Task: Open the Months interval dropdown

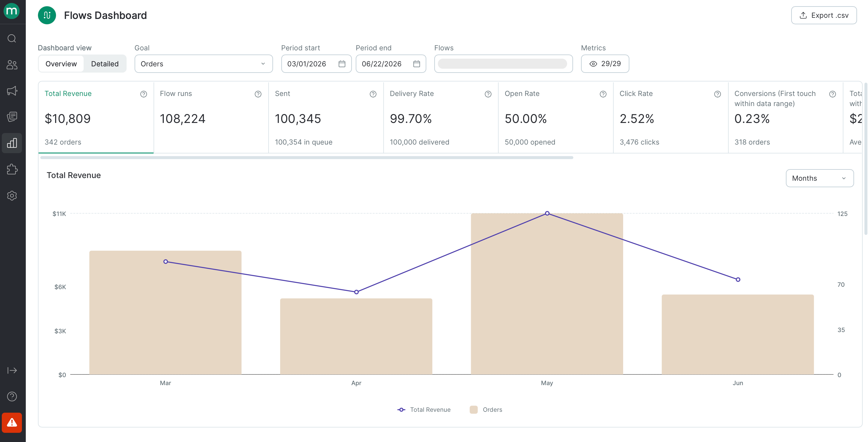Action: [x=819, y=178]
